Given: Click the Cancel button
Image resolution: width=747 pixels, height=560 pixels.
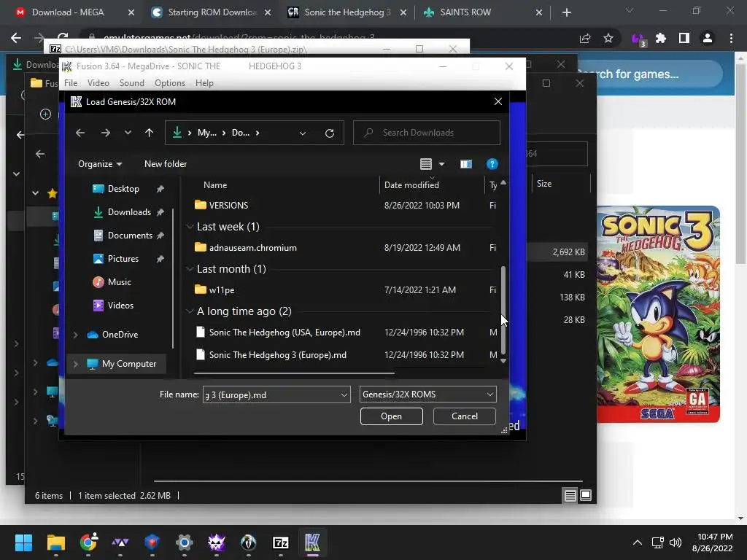Looking at the screenshot, I should (x=465, y=416).
